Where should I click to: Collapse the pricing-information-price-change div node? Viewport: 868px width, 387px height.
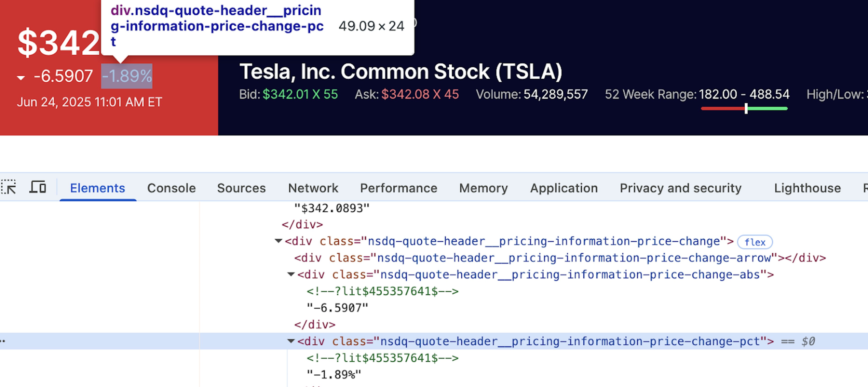(x=278, y=241)
